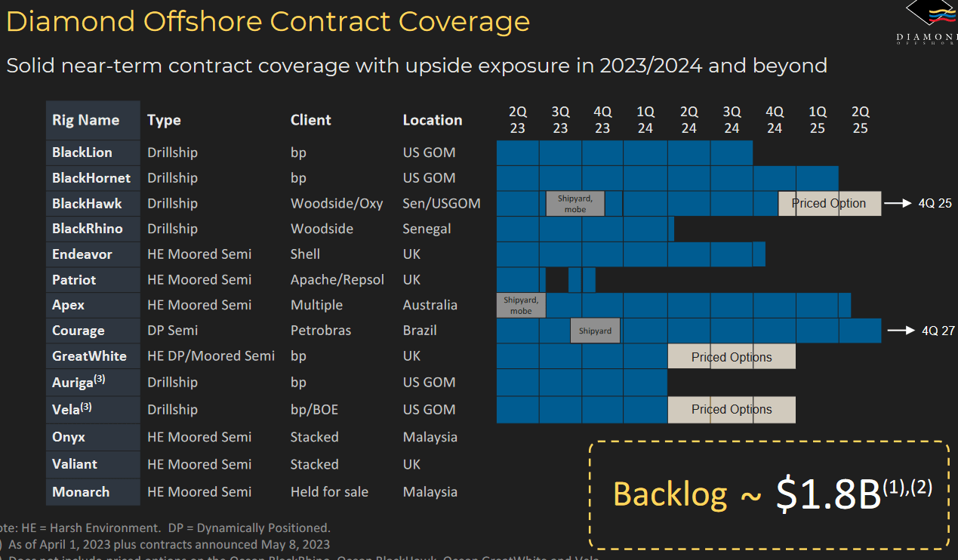The image size is (958, 560).
Task: Select the 2Q 23 quarter header
Action: tap(517, 119)
